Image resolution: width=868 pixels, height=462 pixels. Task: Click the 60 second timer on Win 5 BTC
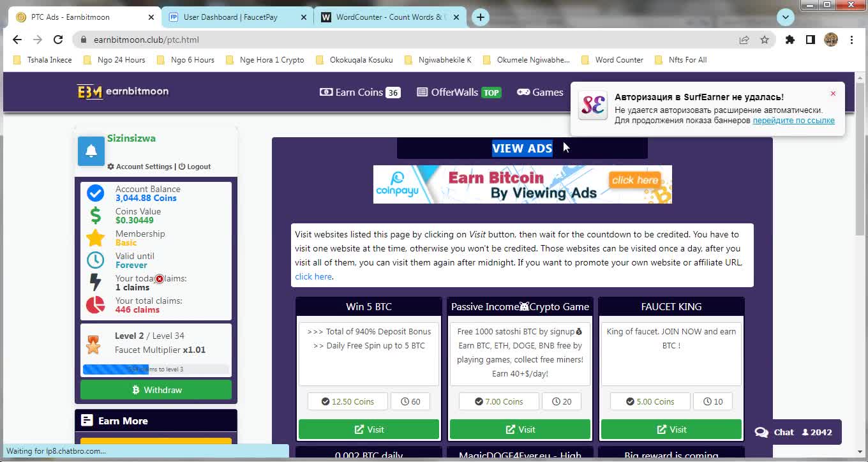pos(410,401)
